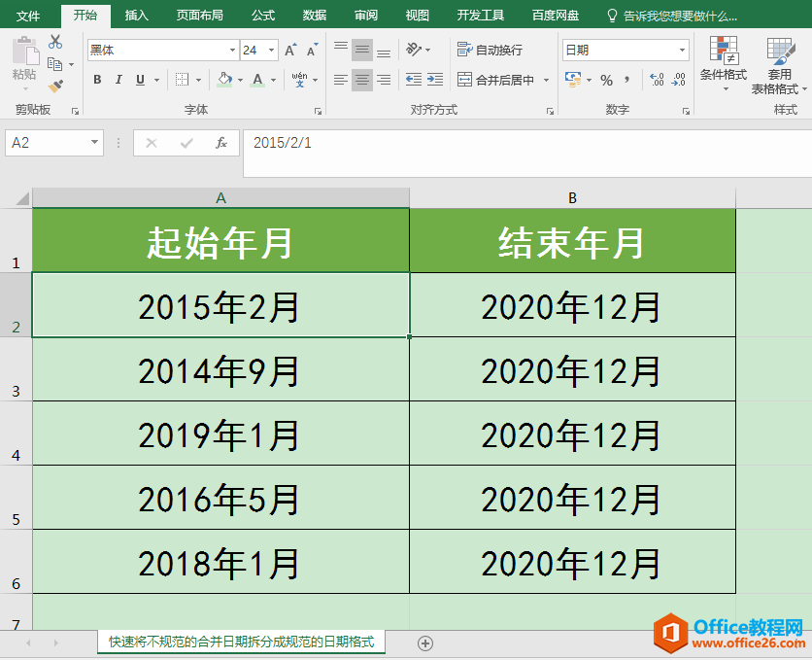Click the accounting number format icon
The width and height of the screenshot is (812, 660).
click(573, 80)
